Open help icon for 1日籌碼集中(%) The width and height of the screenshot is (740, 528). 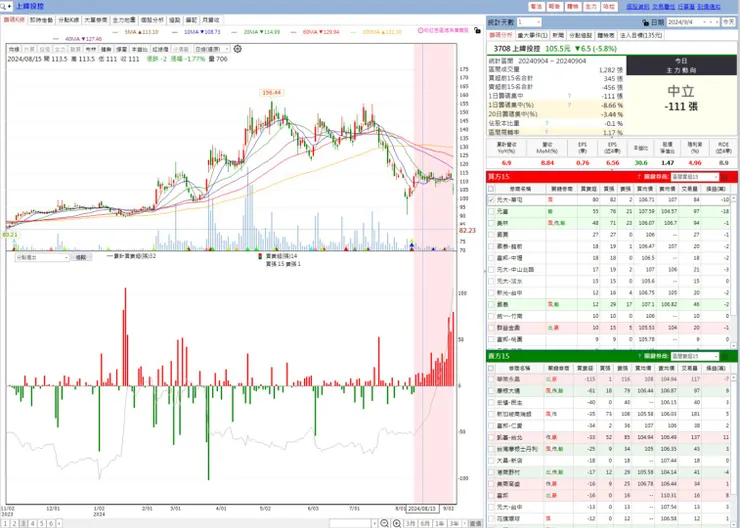coord(570,105)
